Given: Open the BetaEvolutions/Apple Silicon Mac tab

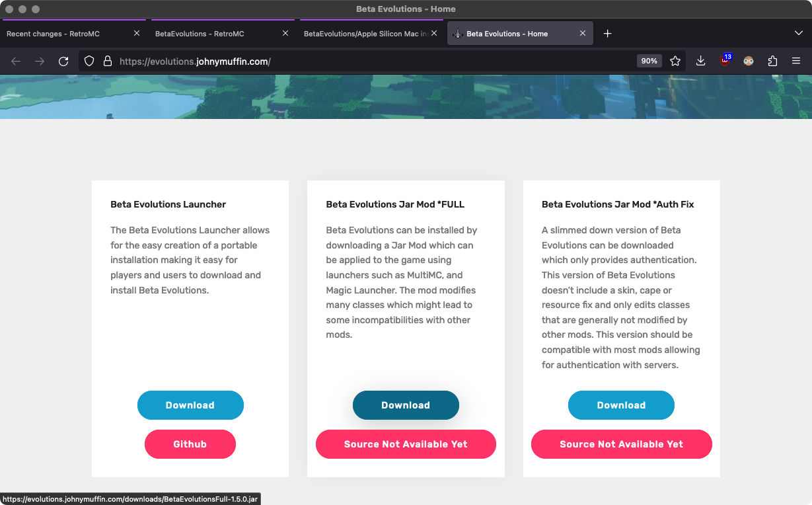Looking at the screenshot, I should (x=363, y=34).
